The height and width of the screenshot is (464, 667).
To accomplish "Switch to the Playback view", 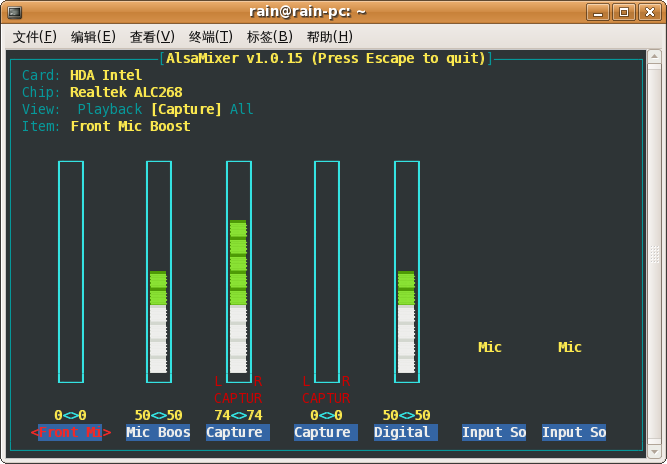I will pos(110,109).
